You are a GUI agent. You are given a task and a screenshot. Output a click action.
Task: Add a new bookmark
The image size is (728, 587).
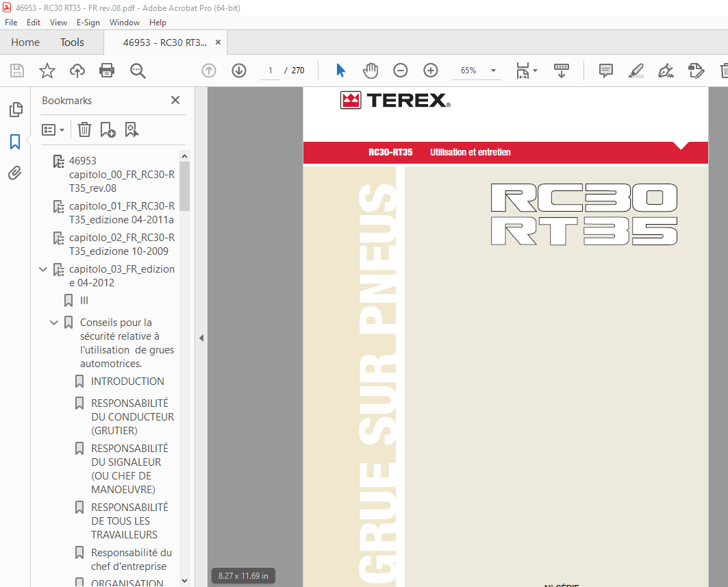coord(108,129)
